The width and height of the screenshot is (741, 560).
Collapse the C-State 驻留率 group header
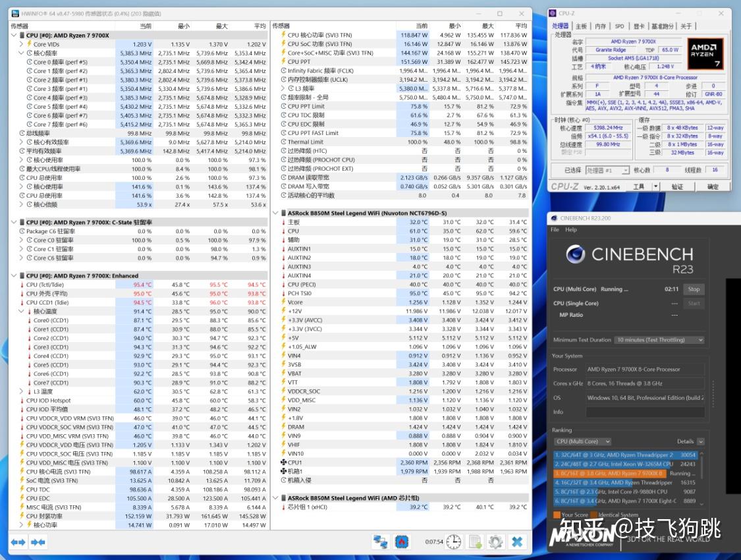pyautogui.click(x=14, y=222)
